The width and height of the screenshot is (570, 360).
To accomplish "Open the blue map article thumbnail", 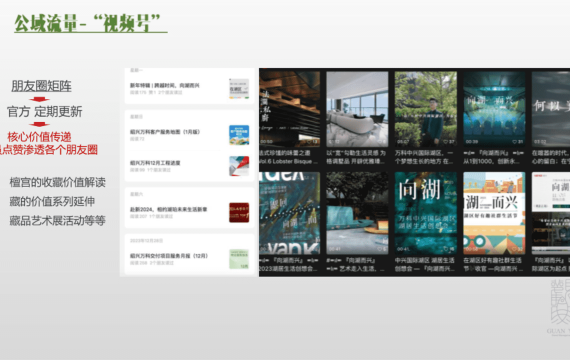I will point(239,135).
